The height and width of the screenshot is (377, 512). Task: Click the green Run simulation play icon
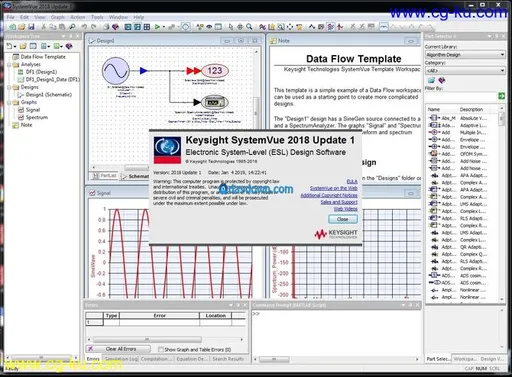157,27
